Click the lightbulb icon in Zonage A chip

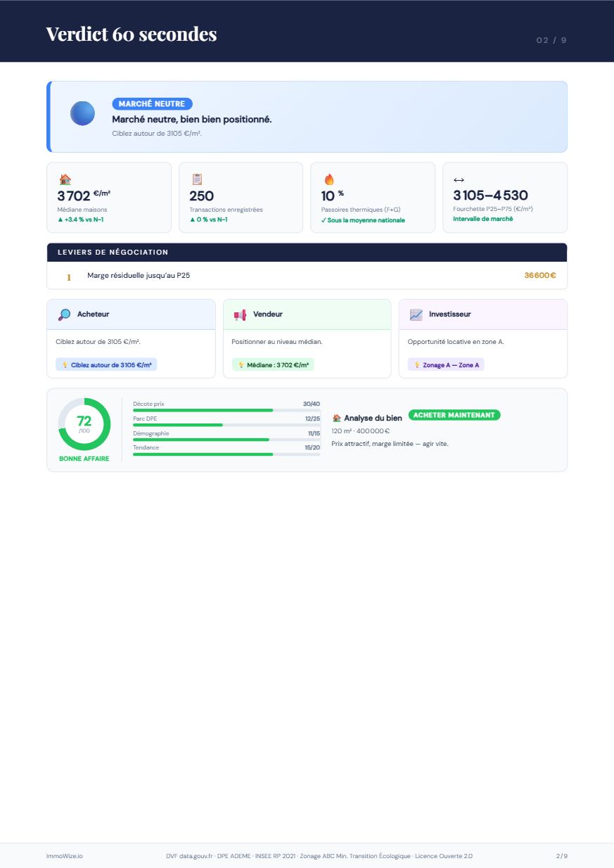(x=417, y=365)
